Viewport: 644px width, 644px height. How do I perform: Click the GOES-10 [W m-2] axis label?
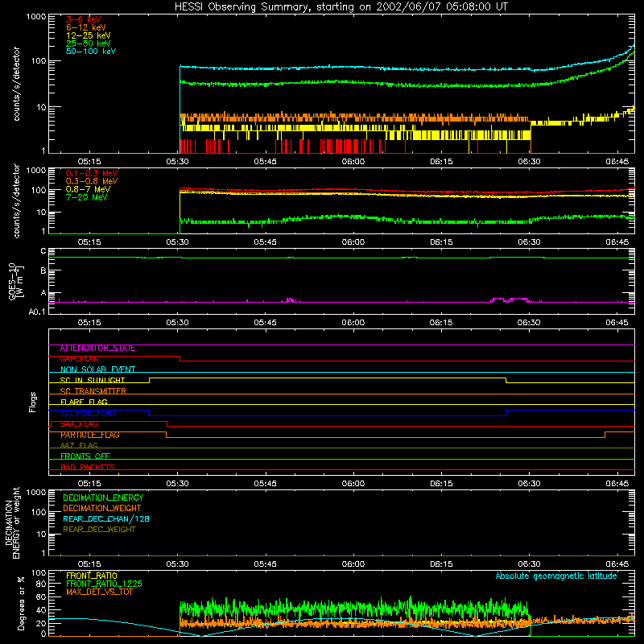coord(16,282)
